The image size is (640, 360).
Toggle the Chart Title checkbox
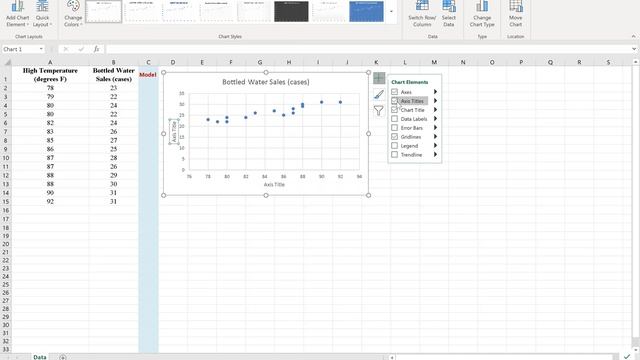tap(394, 110)
